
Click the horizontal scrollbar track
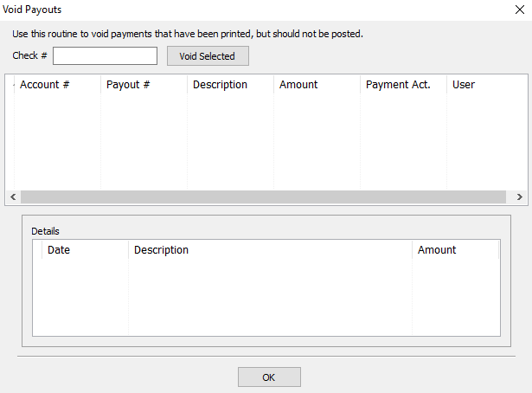[x=263, y=196]
